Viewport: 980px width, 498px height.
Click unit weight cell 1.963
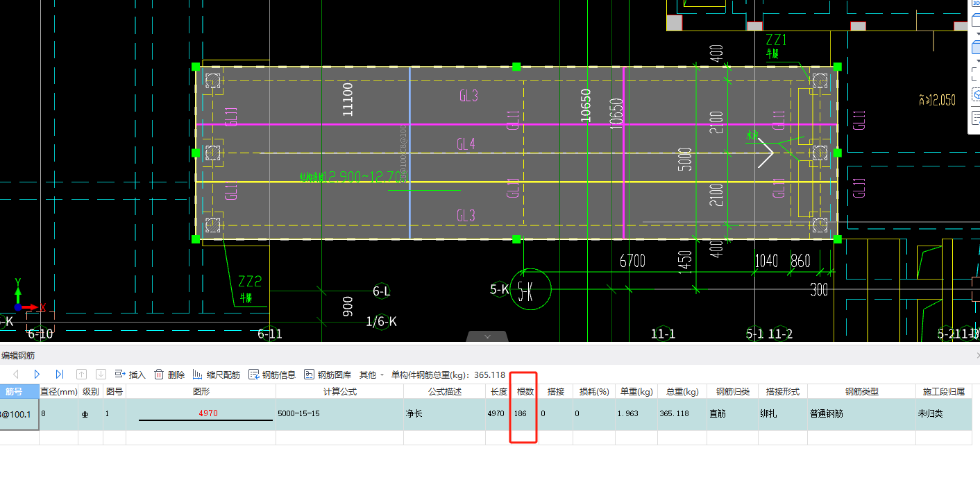coord(636,414)
